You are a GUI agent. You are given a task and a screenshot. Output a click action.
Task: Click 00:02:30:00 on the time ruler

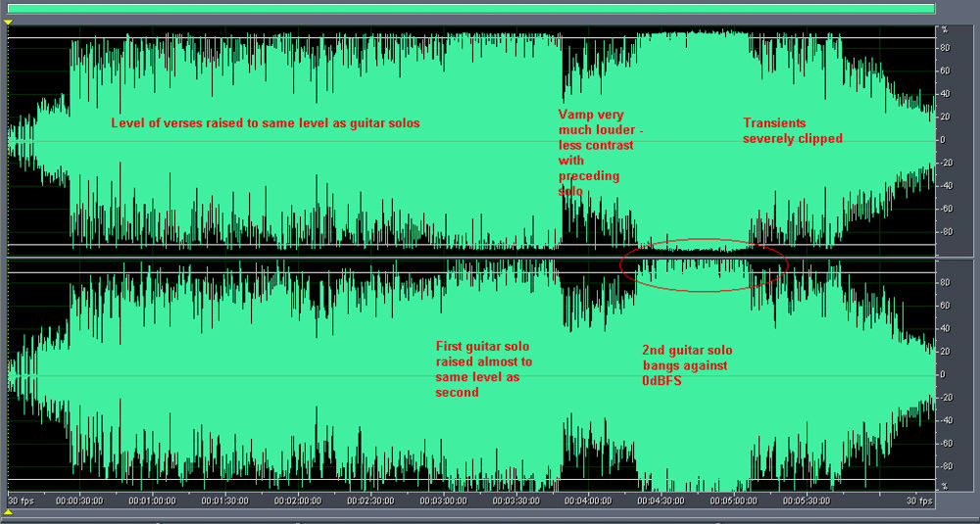[x=369, y=500]
